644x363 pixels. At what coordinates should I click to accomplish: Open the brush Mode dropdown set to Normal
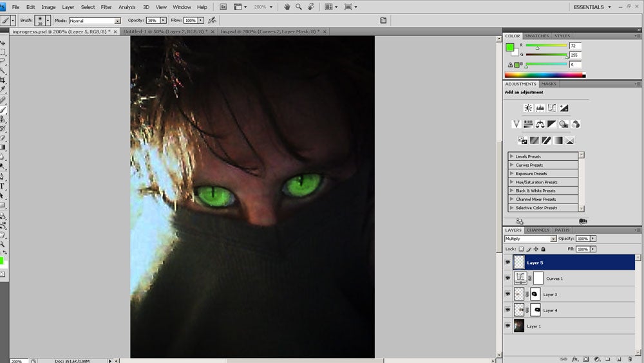94,21
